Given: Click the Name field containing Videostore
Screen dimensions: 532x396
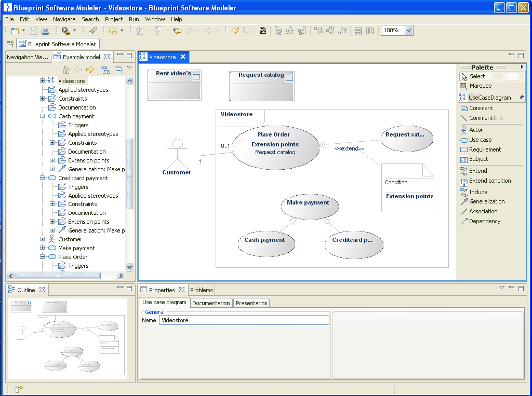Looking at the screenshot, I should [x=244, y=320].
